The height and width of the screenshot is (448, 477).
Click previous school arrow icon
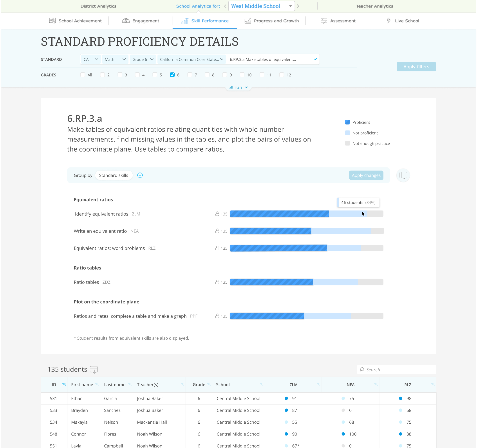coord(225,6)
